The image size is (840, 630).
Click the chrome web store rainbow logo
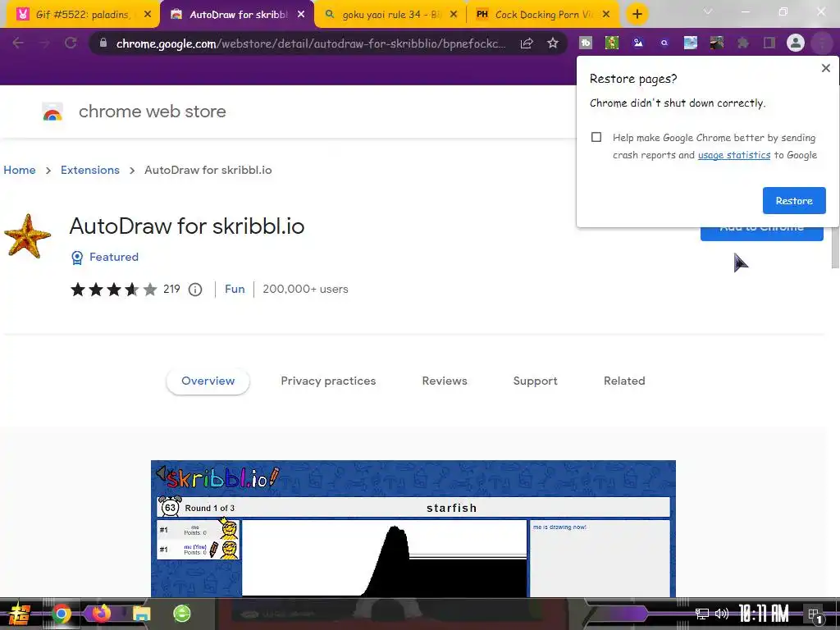52,112
